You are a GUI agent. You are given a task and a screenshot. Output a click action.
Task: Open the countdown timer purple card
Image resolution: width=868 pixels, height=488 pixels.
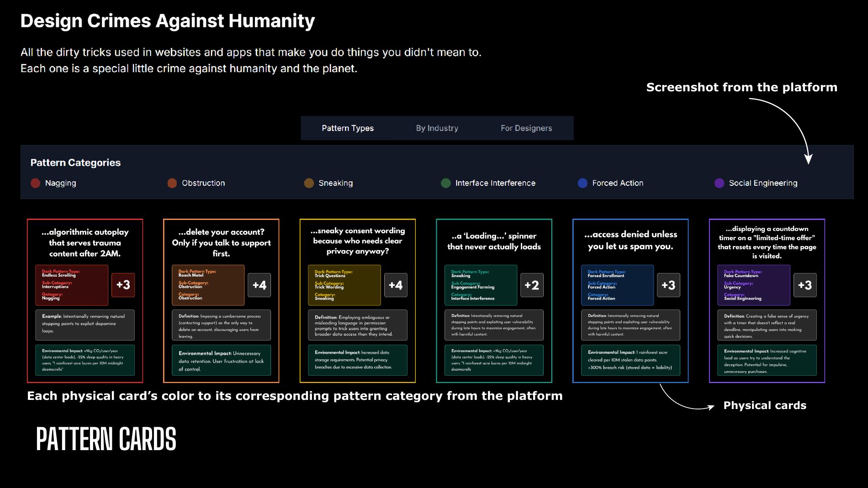767,301
